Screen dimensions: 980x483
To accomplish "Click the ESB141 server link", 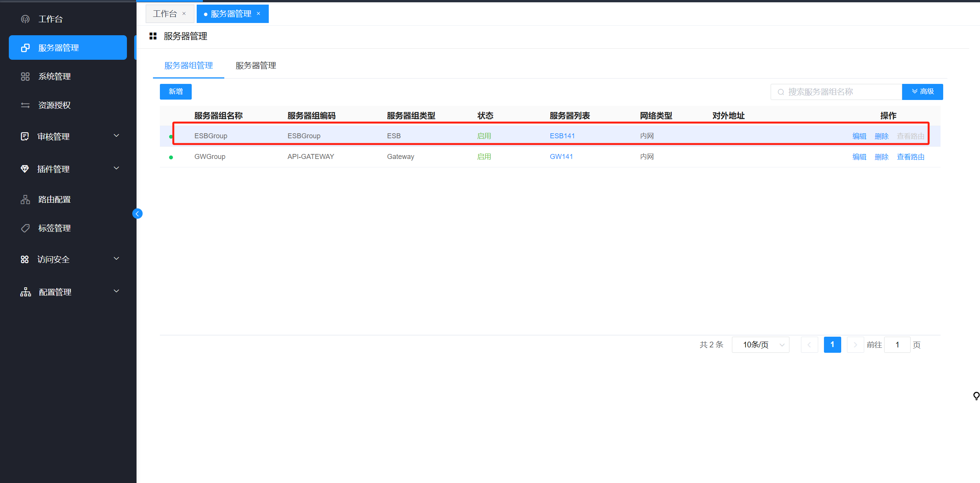I will (x=562, y=136).
